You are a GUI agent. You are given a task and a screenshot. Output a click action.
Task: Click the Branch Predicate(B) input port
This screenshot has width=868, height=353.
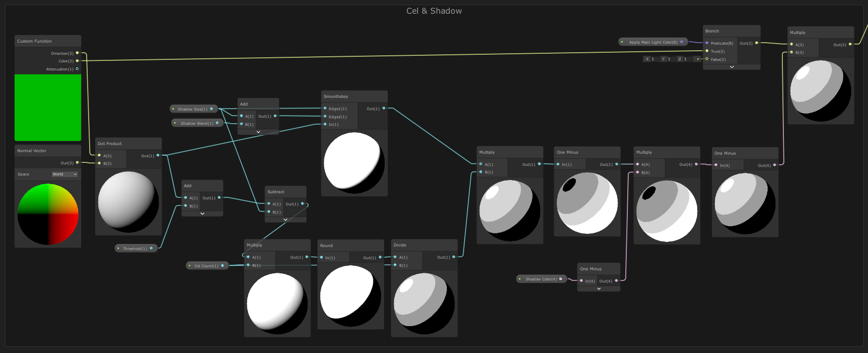point(707,43)
